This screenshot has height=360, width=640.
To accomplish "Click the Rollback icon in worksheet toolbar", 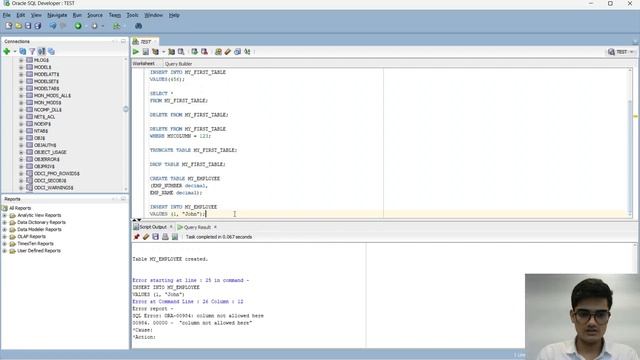I will click(204, 52).
